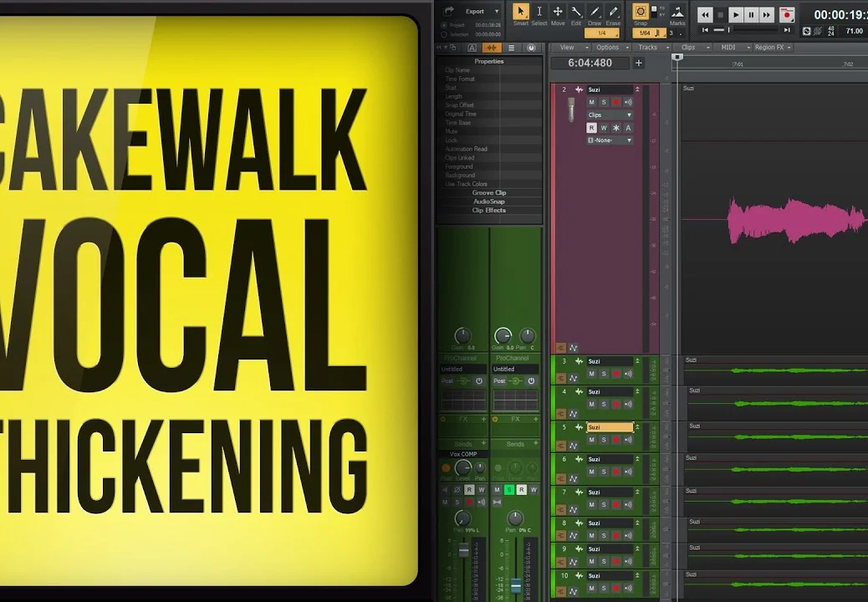Toggle the green Solo on right channel strip

tap(509, 490)
